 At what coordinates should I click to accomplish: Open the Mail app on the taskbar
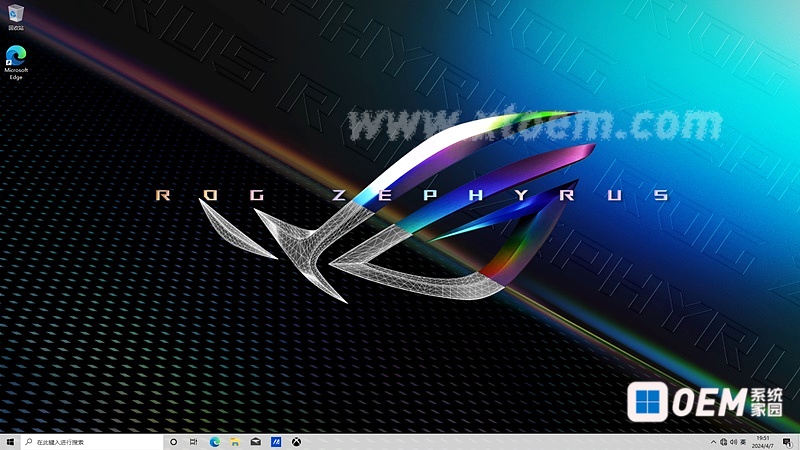pos(255,442)
